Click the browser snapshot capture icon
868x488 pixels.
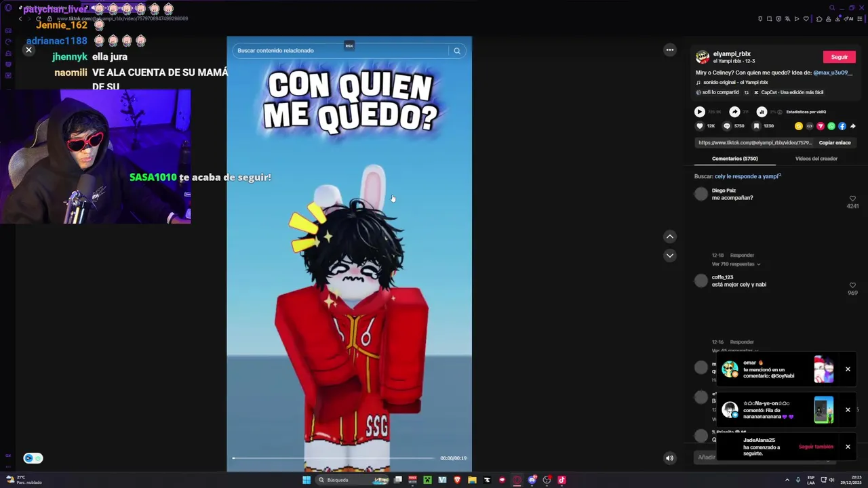769,19
